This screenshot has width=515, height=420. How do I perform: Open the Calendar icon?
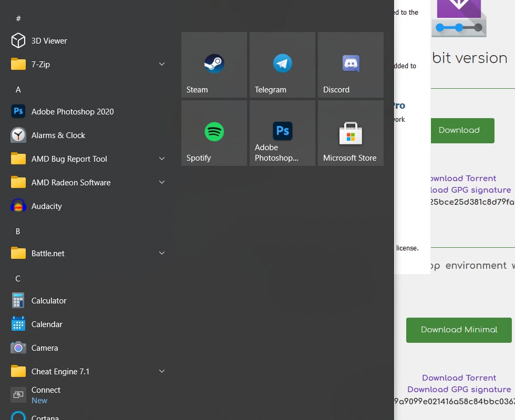(18, 323)
